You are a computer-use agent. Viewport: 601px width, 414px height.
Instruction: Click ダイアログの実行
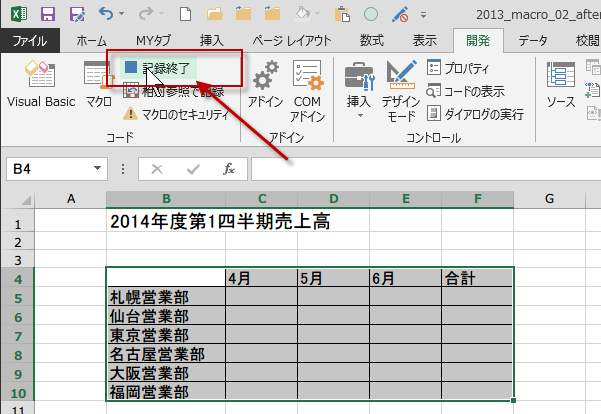(475, 114)
